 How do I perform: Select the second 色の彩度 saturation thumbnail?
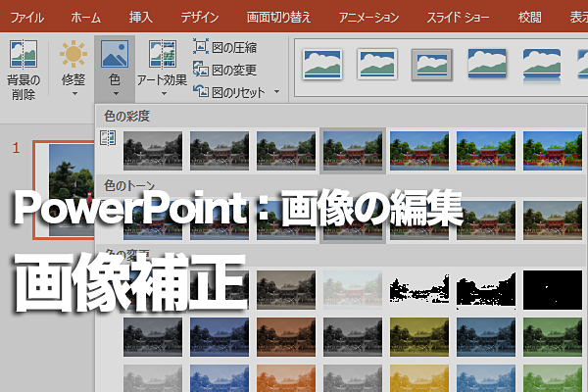click(x=220, y=151)
